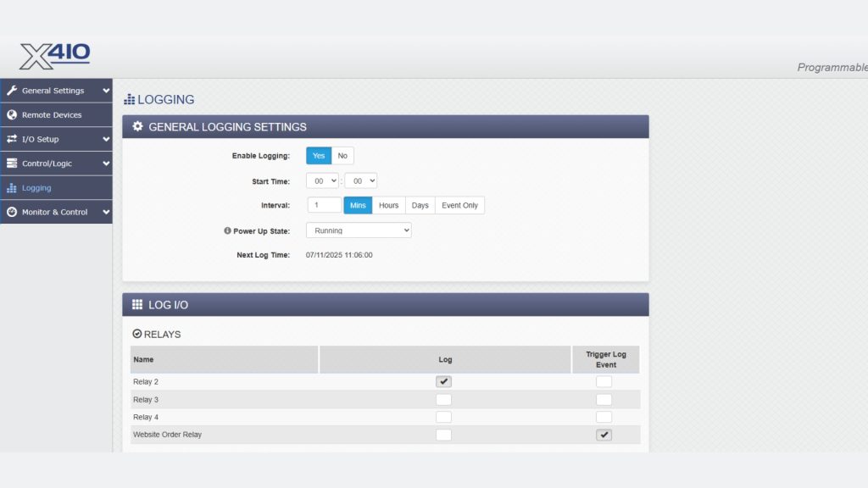Viewport: 868px width, 488px height.
Task: Set Enable Logging to No
Action: click(x=342, y=156)
